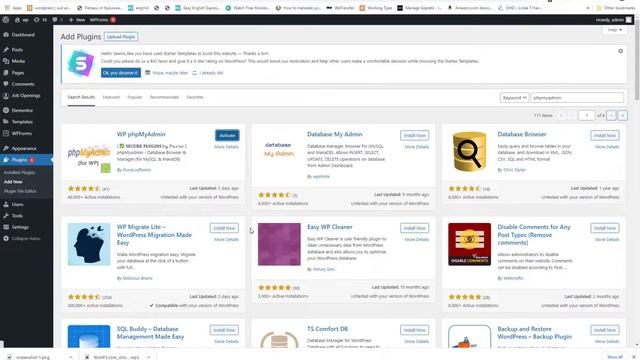Image resolution: width=640 pixels, height=360 pixels.
Task: Open Templates in the sidebar
Action: coord(22,122)
